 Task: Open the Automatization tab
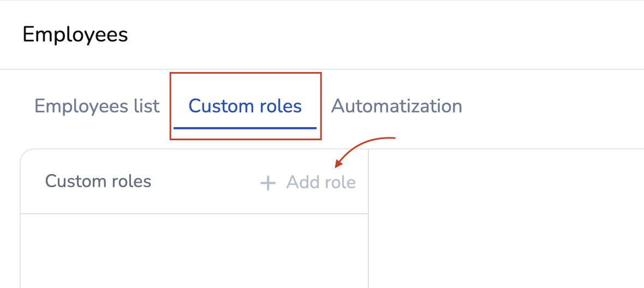(397, 106)
